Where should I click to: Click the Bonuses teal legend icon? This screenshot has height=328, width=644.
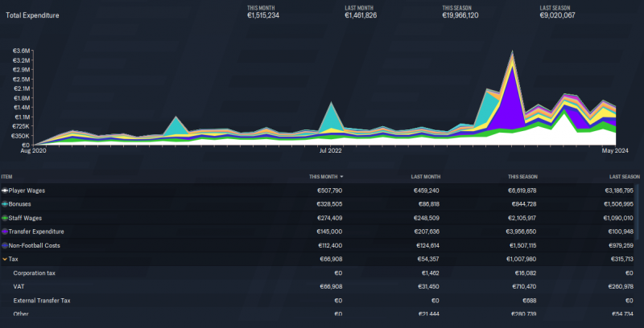pyautogui.click(x=5, y=204)
